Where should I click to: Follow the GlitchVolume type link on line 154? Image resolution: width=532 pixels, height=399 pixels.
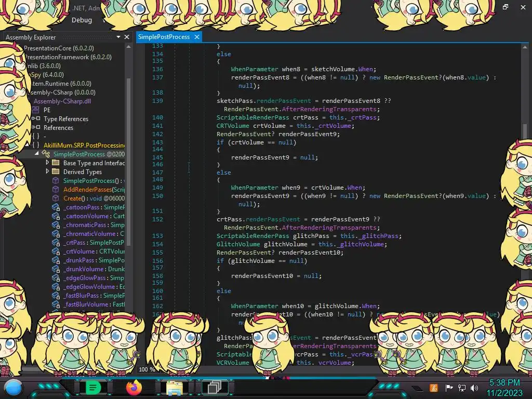pyautogui.click(x=238, y=244)
